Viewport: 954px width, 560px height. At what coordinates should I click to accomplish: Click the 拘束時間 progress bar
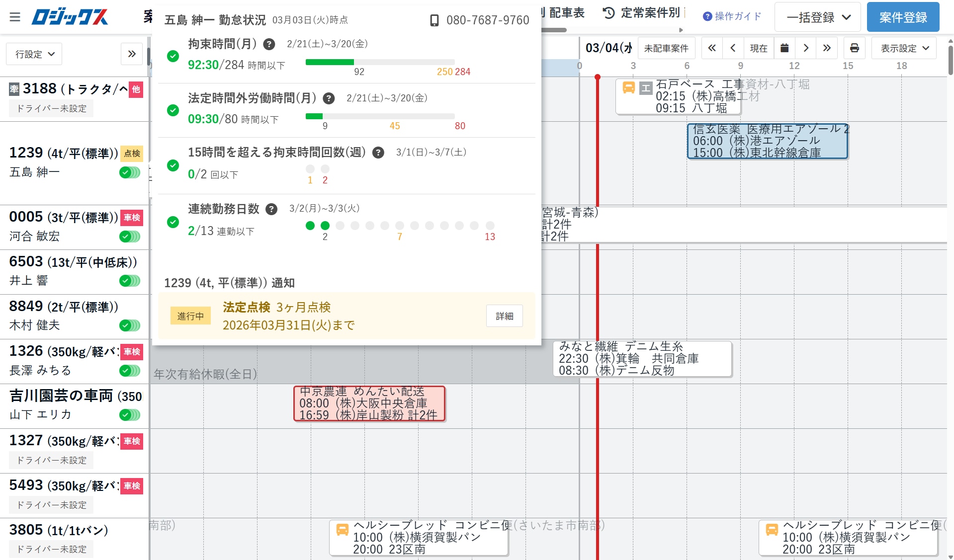click(380, 62)
